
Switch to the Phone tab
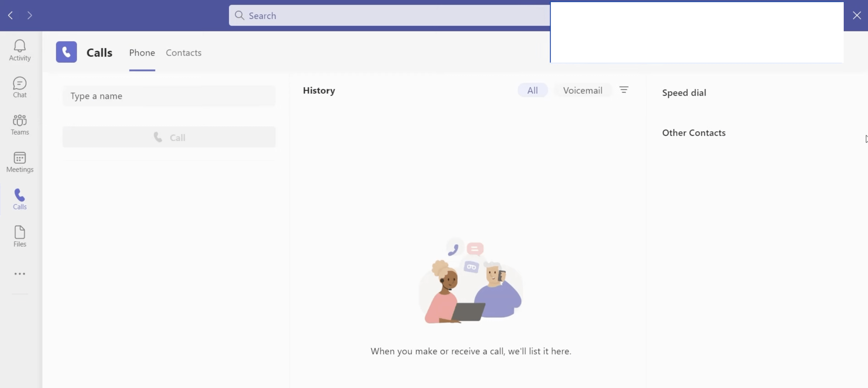(142, 53)
